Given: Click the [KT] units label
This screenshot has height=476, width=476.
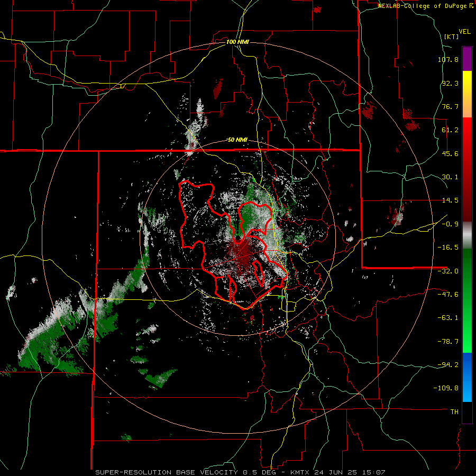Looking at the screenshot, I should (x=451, y=36).
